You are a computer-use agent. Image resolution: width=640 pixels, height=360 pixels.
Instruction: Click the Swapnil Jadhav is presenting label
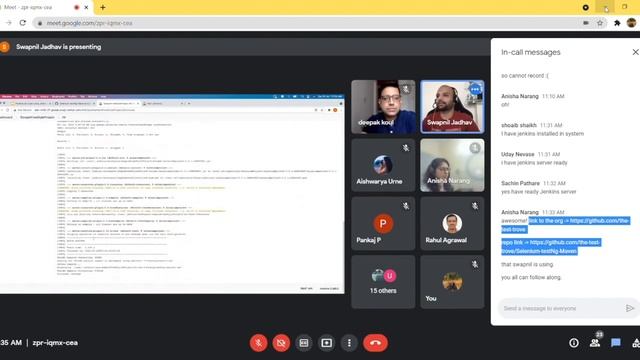pyautogui.click(x=58, y=47)
